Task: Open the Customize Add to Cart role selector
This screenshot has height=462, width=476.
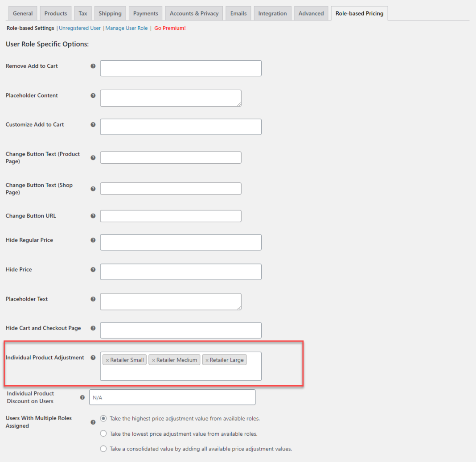Action: click(181, 127)
